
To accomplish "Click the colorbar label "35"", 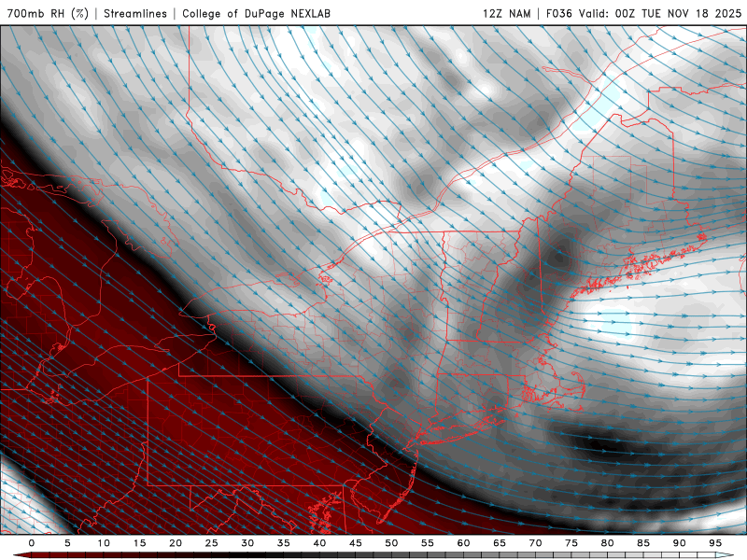I will tap(284, 543).
